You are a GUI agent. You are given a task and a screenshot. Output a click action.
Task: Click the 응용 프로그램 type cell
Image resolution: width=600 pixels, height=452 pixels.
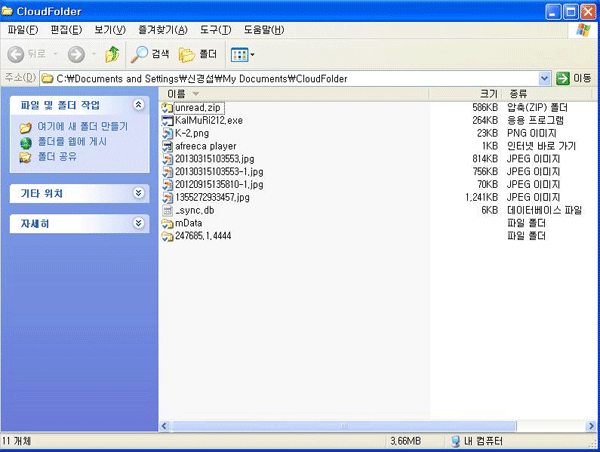[x=535, y=121]
